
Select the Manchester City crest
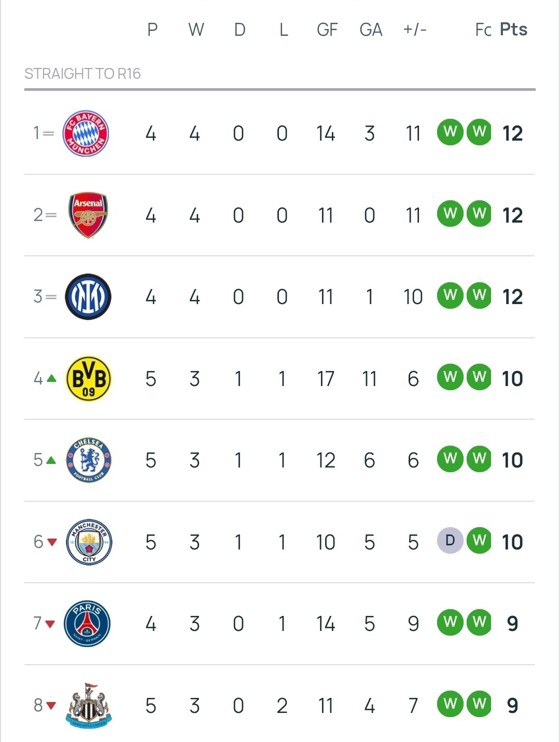pyautogui.click(x=89, y=542)
